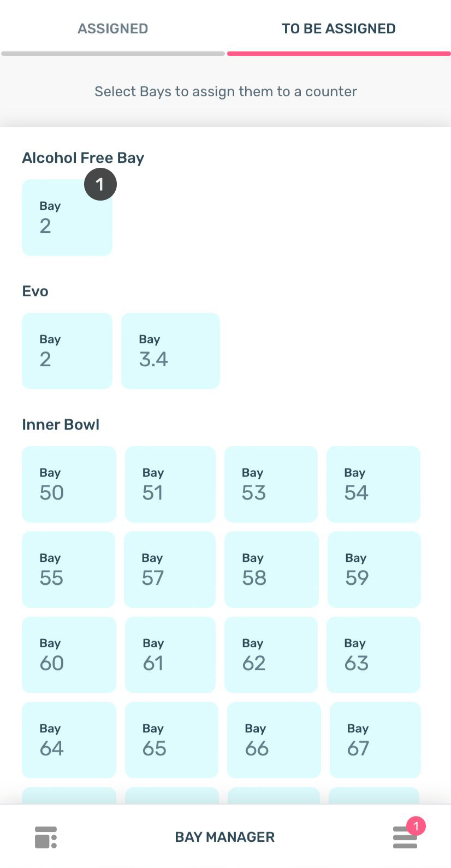This screenshot has height=868, width=451.
Task: Open the dashboard layout icon
Action: point(46,837)
